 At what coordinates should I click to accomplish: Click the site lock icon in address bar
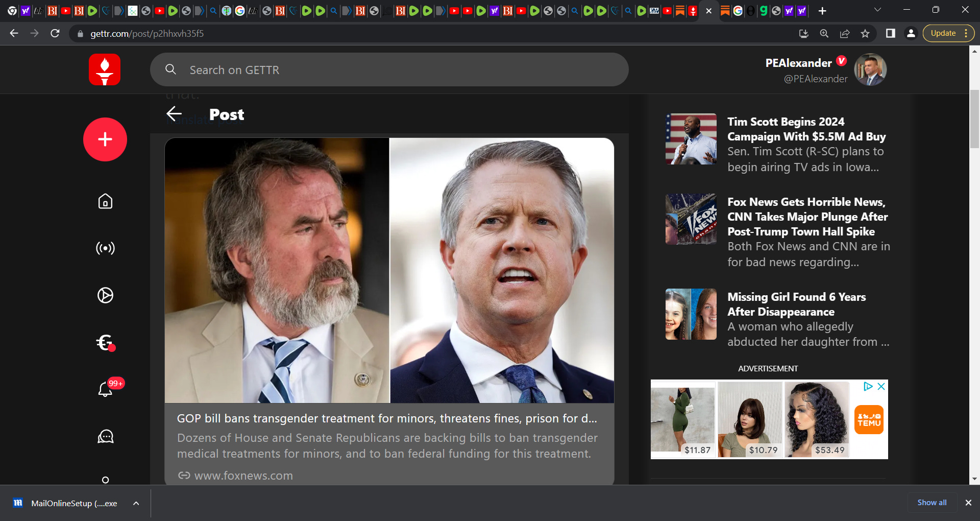pos(80,34)
